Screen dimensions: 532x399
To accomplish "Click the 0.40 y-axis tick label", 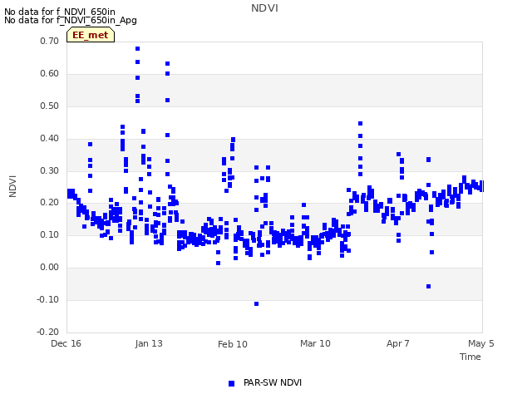I will tap(50, 139).
